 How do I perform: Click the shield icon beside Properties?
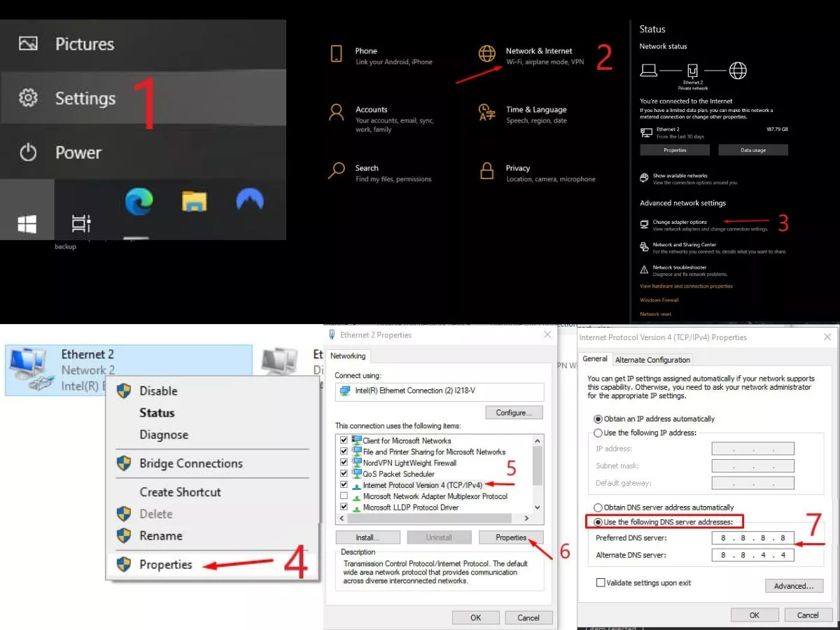pyautogui.click(x=124, y=564)
